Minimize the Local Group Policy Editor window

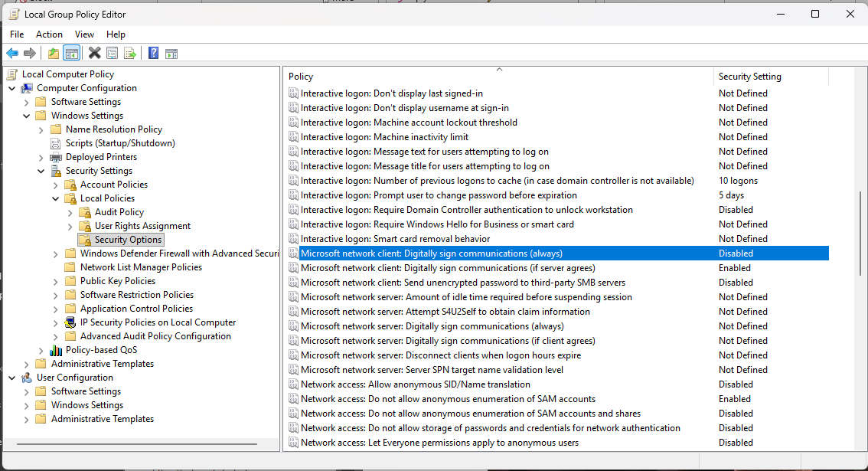(x=781, y=14)
